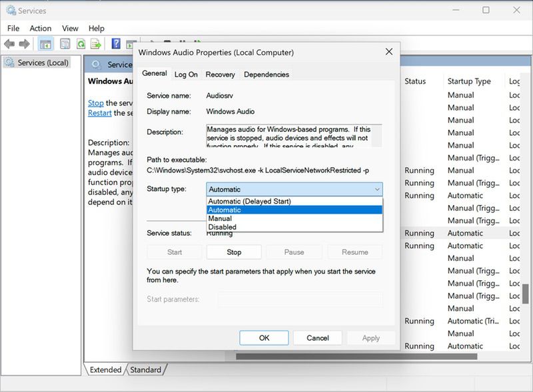Click the Services (Local) gear icon
533x392 pixels.
(x=9, y=62)
